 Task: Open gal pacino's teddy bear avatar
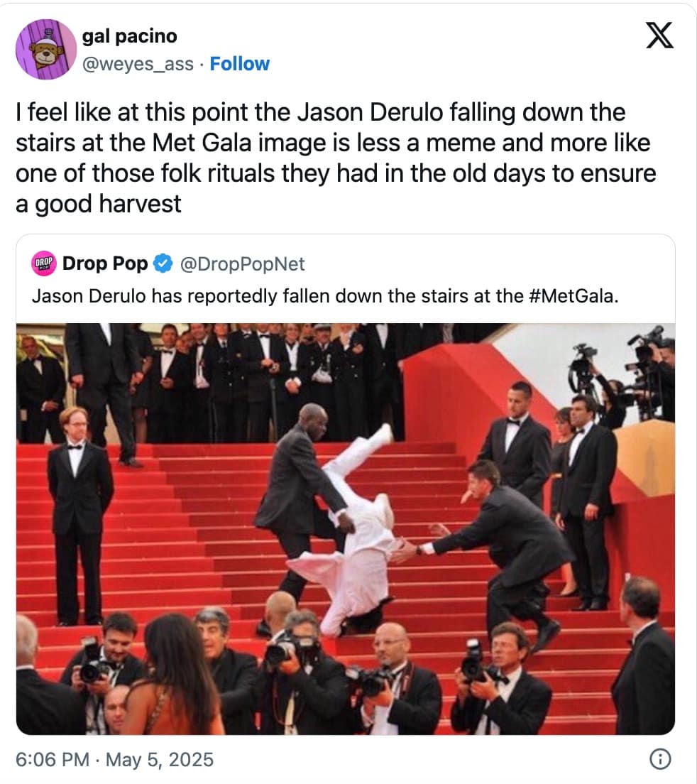point(46,49)
